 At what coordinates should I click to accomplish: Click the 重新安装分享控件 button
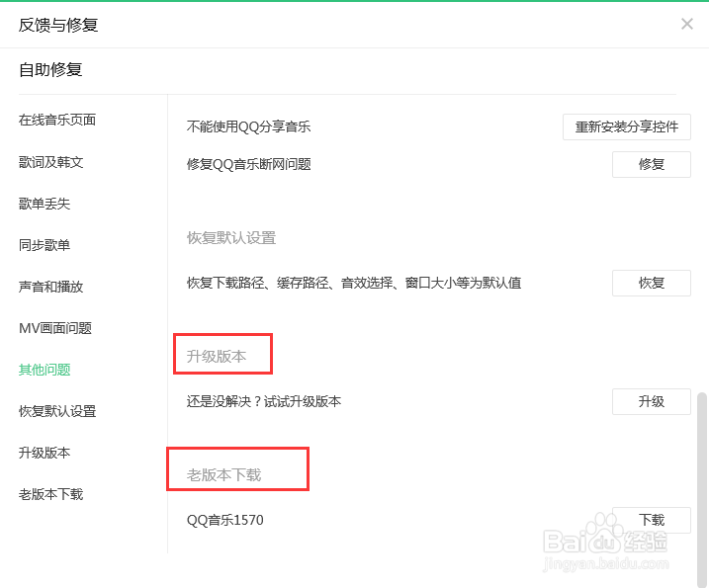[626, 127]
